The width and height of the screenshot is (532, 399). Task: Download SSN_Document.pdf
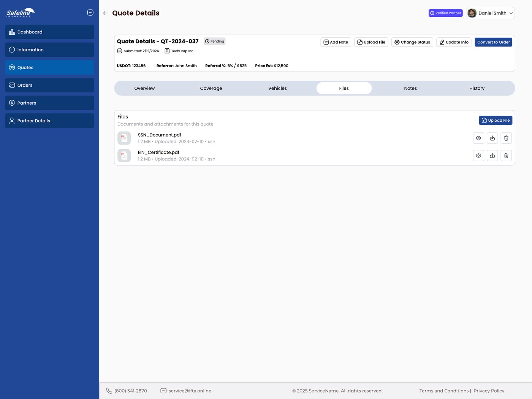492,138
